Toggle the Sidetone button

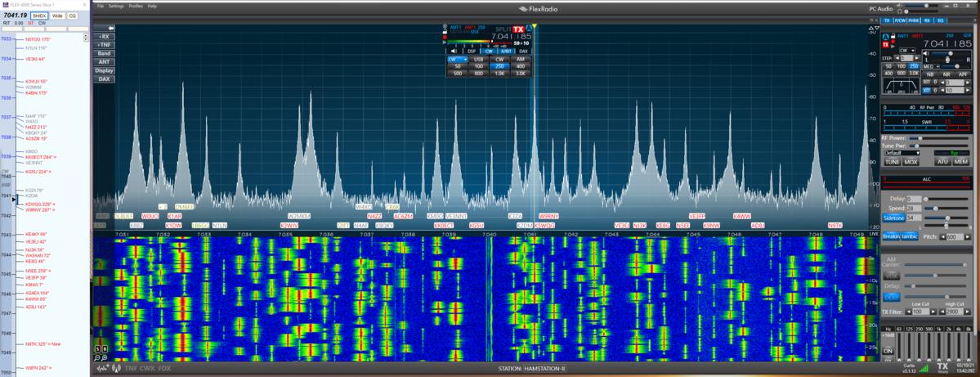893,218
